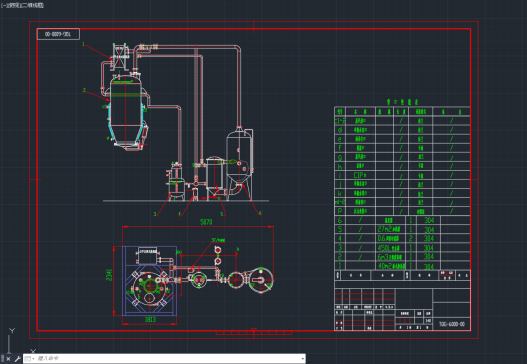This screenshot has width=527, height=364.
Task: Select the 27m2 description cell
Action: pos(390,229)
